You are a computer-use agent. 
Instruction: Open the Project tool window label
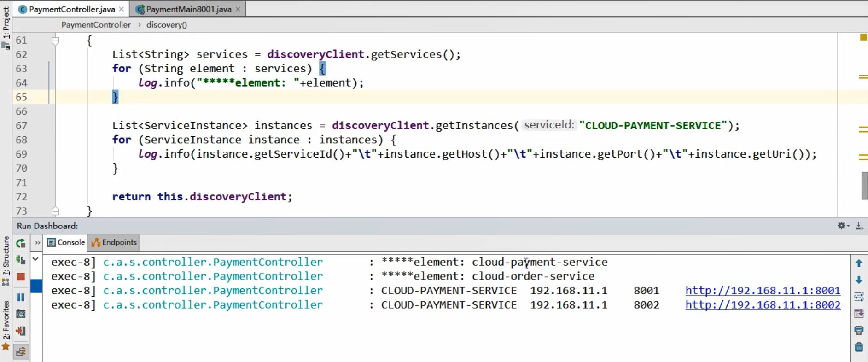coord(6,22)
